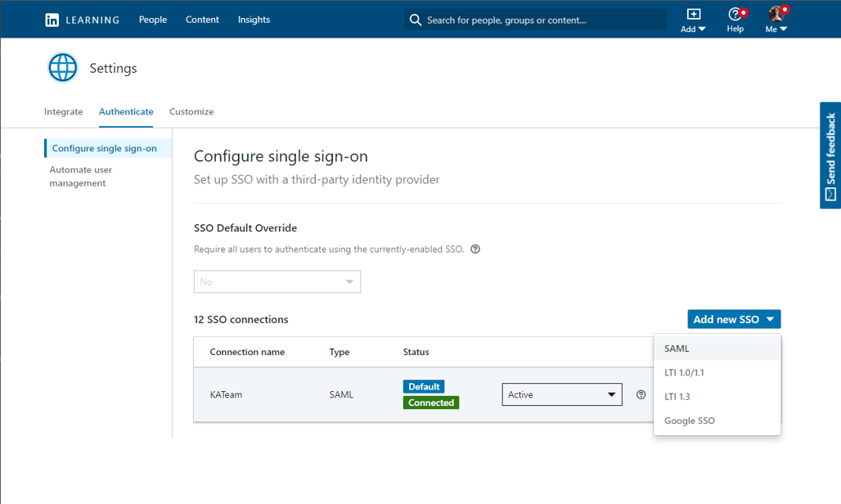Viewport: 841px width, 504px height.
Task: Open the Active status dropdown for KATeam
Action: click(x=561, y=394)
